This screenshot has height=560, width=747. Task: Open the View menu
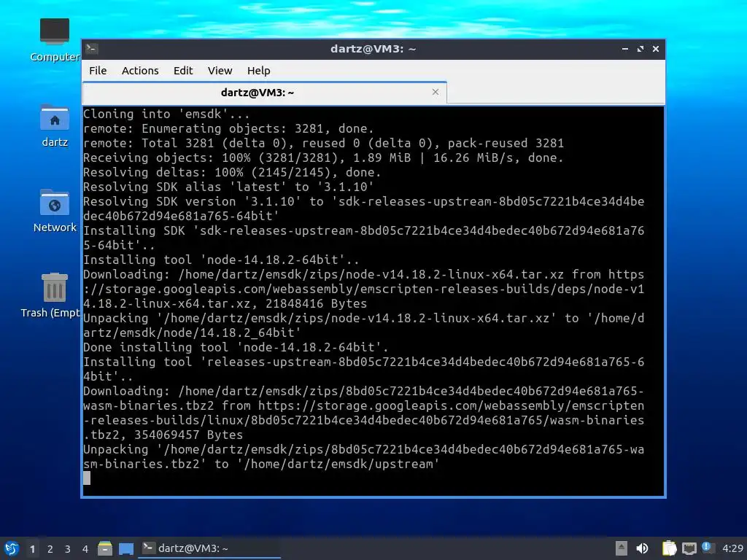coord(220,71)
